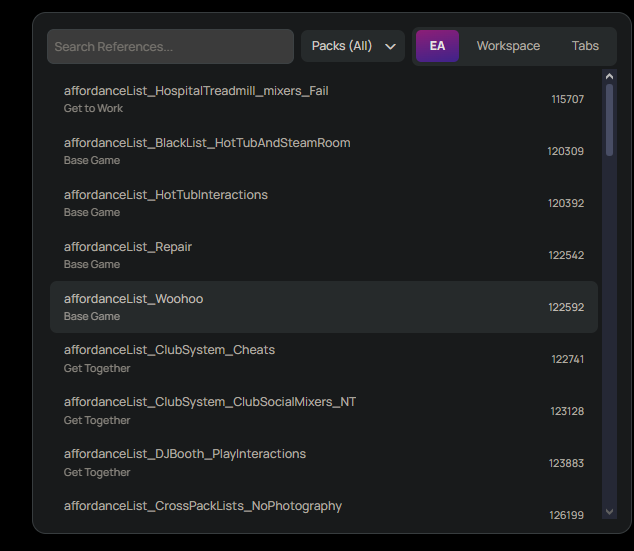The image size is (634, 551).
Task: Click the scrollbar down arrow
Action: [610, 512]
